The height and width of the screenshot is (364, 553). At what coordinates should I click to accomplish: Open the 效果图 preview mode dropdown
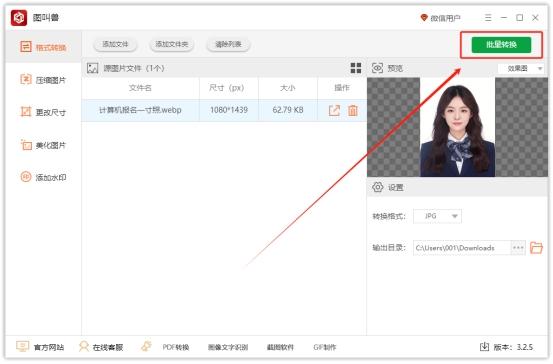tap(521, 68)
